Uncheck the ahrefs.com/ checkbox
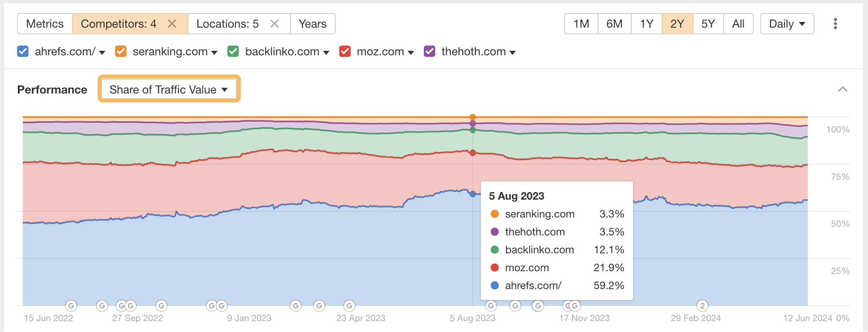This screenshot has height=332, width=868. [x=23, y=52]
